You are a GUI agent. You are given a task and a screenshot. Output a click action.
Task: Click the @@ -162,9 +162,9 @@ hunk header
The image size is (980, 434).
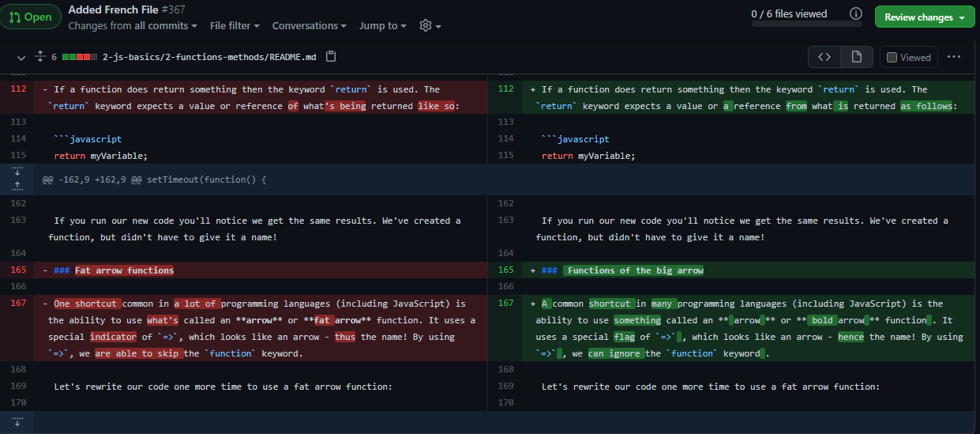155,179
